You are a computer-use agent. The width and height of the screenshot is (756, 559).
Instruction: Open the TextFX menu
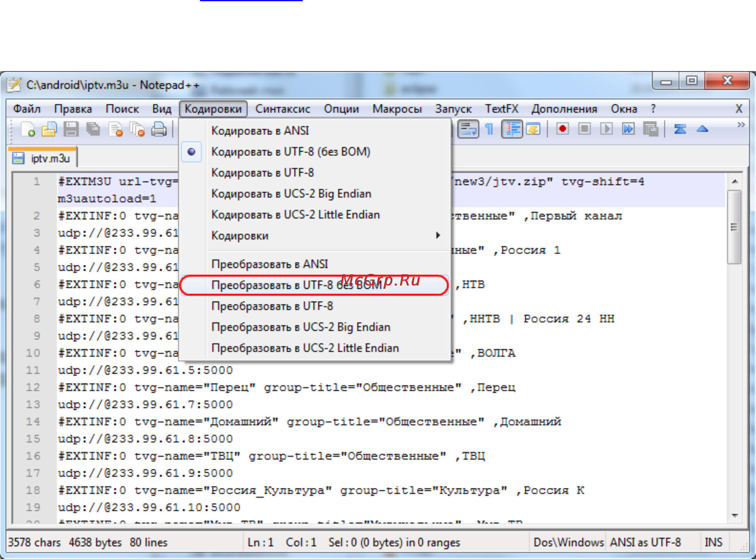pos(501,109)
